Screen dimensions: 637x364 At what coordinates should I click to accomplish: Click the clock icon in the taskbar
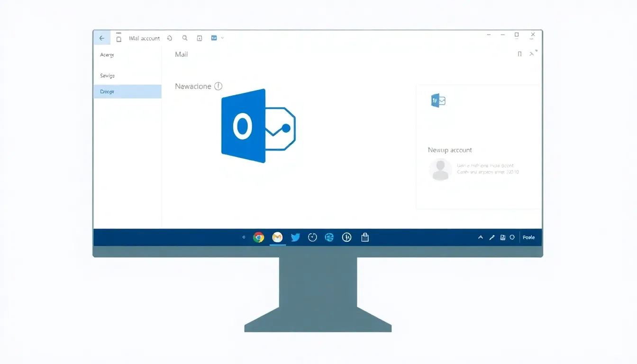312,237
